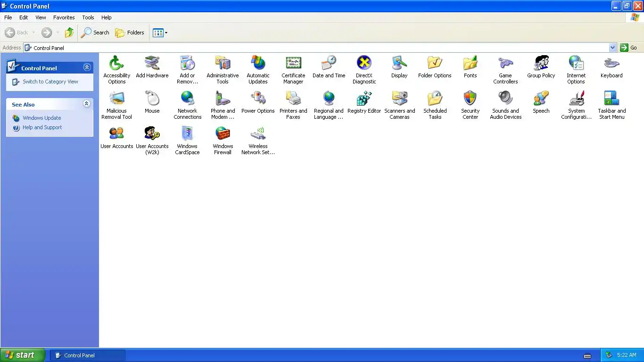Open the Tools menu
644x362 pixels.
click(88, 17)
